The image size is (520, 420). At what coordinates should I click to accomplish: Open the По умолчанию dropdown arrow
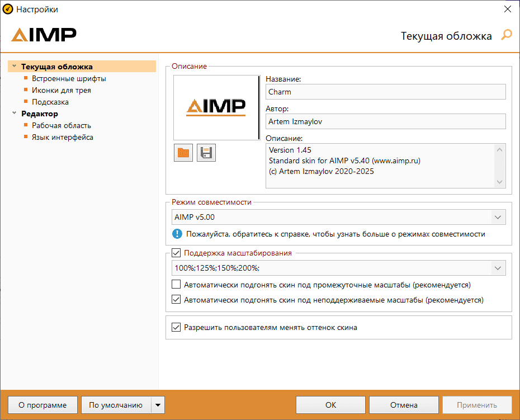tap(158, 405)
